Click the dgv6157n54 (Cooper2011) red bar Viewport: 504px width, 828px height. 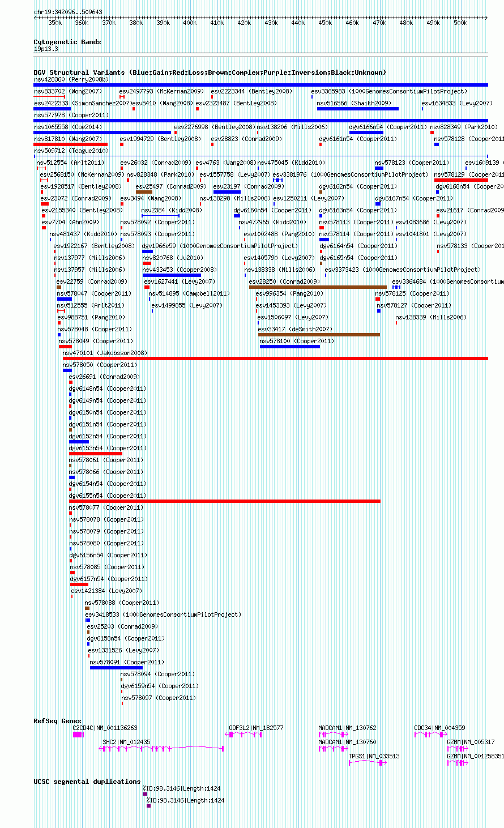pos(79,584)
